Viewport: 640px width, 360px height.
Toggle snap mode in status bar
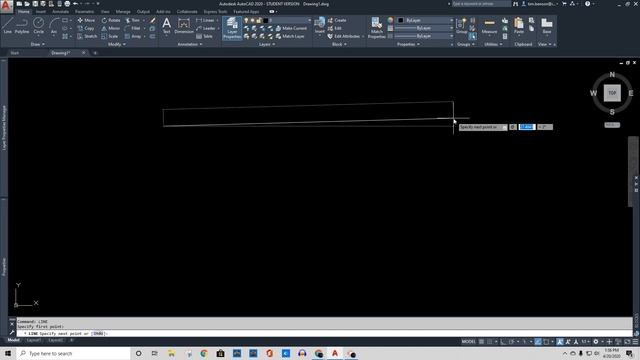click(x=489, y=342)
